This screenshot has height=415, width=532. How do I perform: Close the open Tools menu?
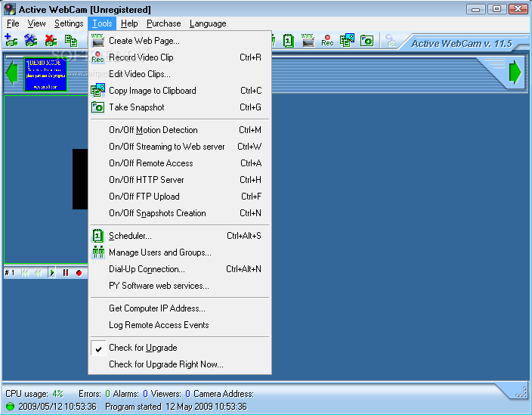tap(102, 23)
